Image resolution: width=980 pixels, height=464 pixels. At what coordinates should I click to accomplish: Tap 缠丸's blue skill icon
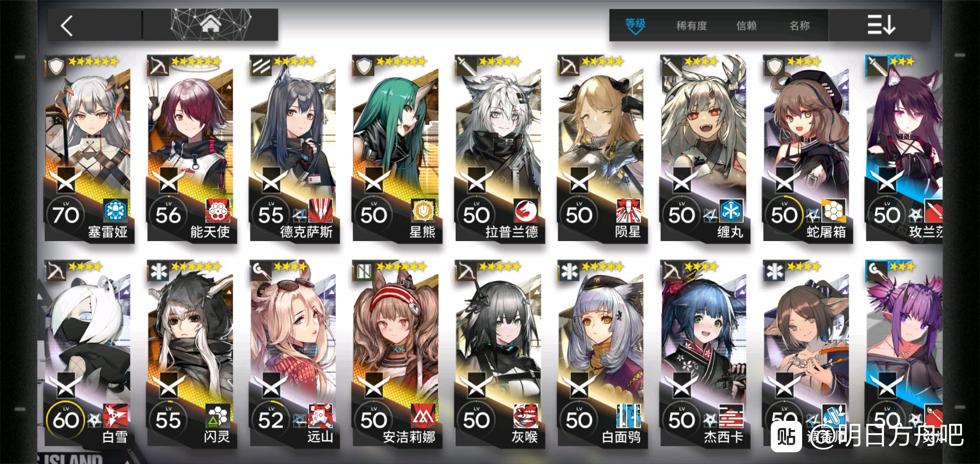tap(731, 211)
